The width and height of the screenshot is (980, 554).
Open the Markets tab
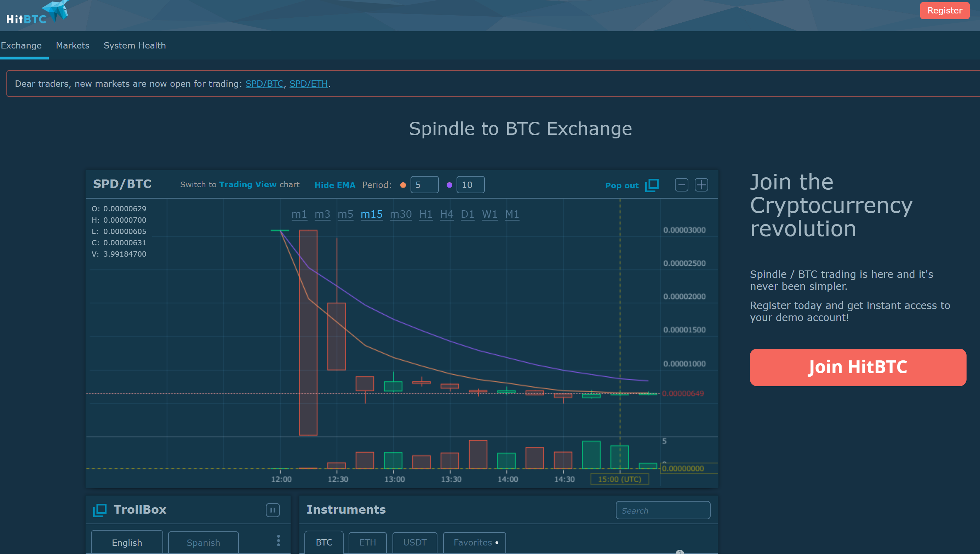73,45
